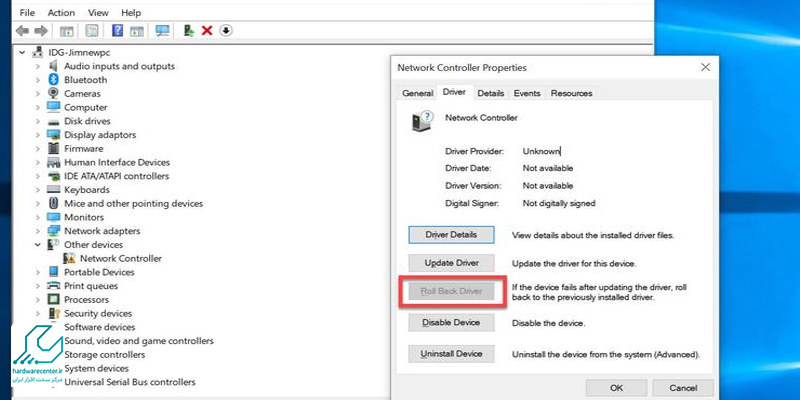Click the Scan for hardware changes monitor icon
The height and width of the screenshot is (400, 800).
pos(162,31)
